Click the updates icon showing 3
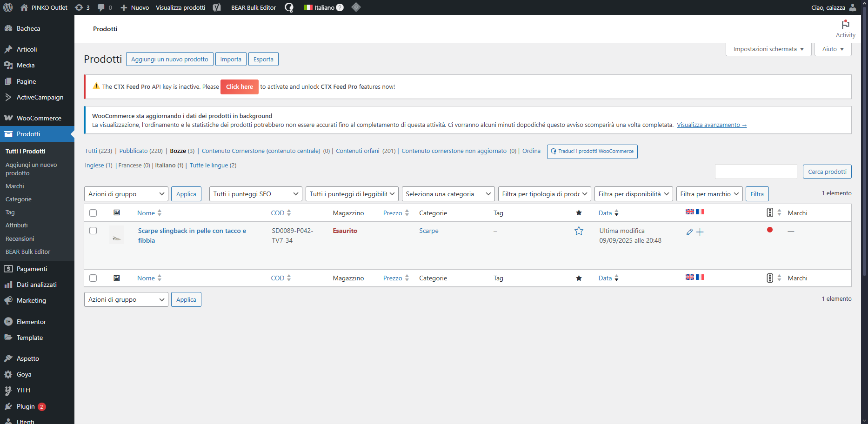Screen dimensions: 868x424 (82, 7)
